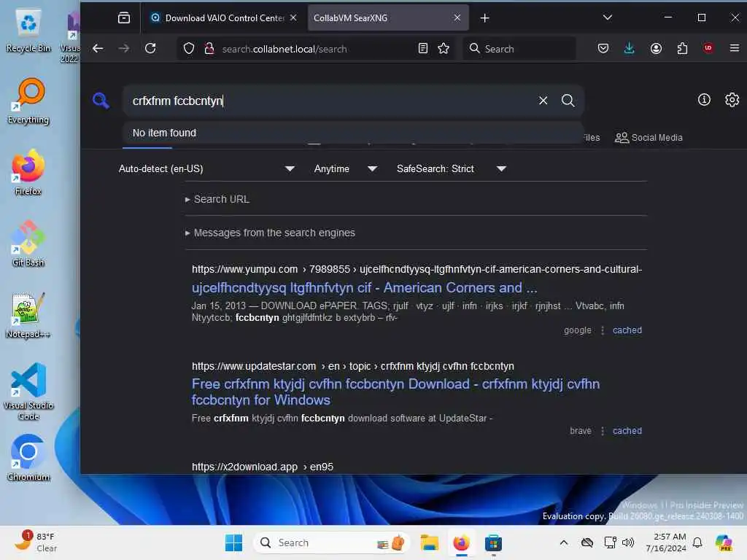This screenshot has height=560, width=747.
Task: Open Anytime time range dropdown
Action: pyautogui.click(x=345, y=168)
